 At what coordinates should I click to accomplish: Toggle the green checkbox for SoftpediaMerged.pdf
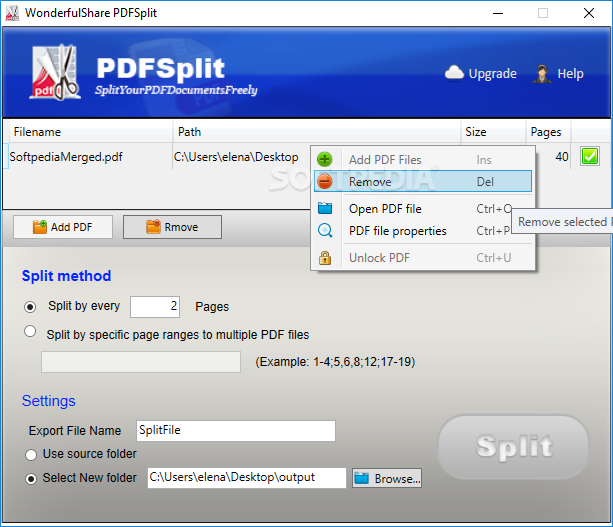point(589,157)
